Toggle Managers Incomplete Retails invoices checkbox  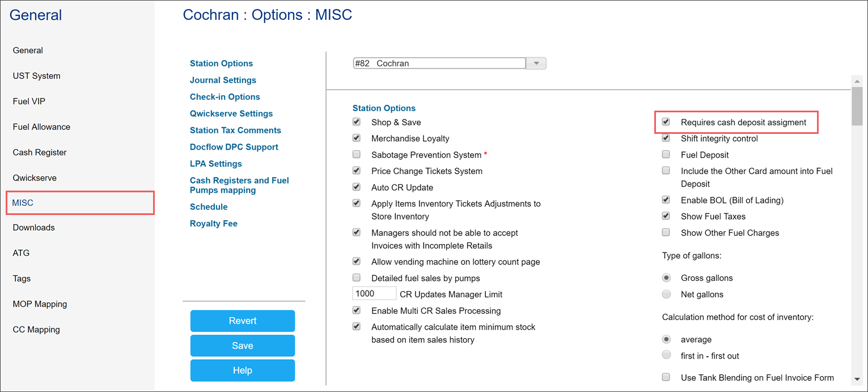357,232
